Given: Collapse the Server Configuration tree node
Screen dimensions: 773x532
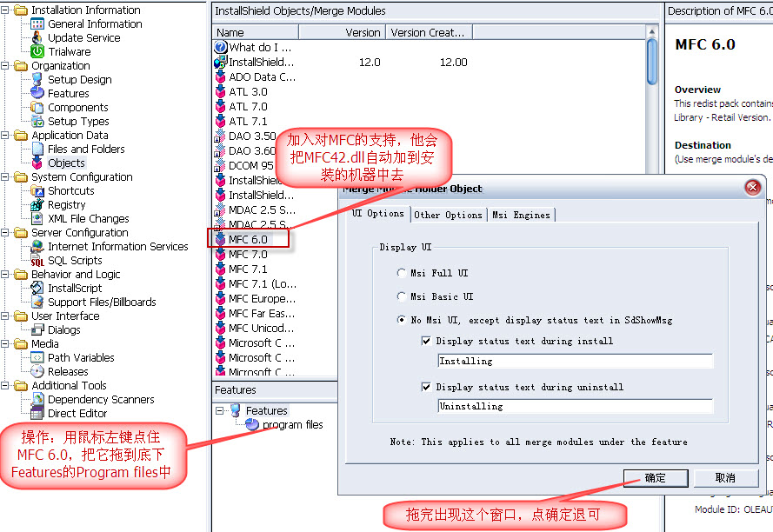Looking at the screenshot, I should (5, 232).
